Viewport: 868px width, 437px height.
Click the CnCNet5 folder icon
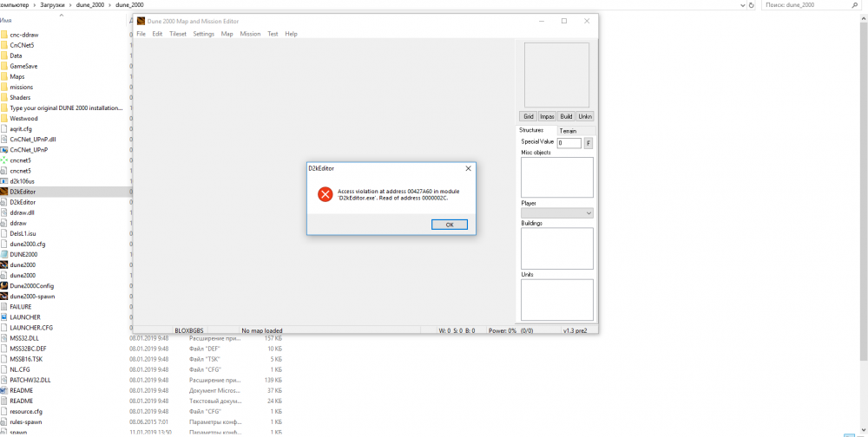click(x=3, y=45)
